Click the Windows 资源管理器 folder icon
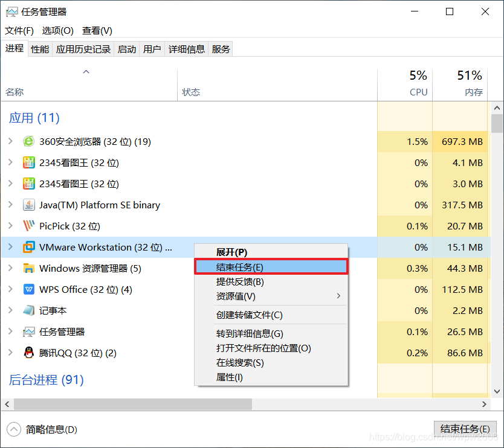Image resolution: width=504 pixels, height=448 pixels. point(28,268)
